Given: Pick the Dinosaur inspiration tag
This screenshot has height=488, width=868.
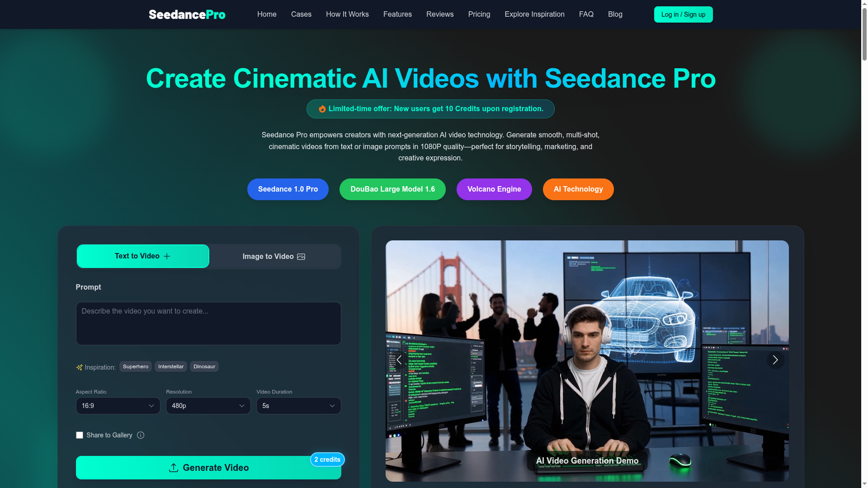Looking at the screenshot, I should [x=204, y=366].
